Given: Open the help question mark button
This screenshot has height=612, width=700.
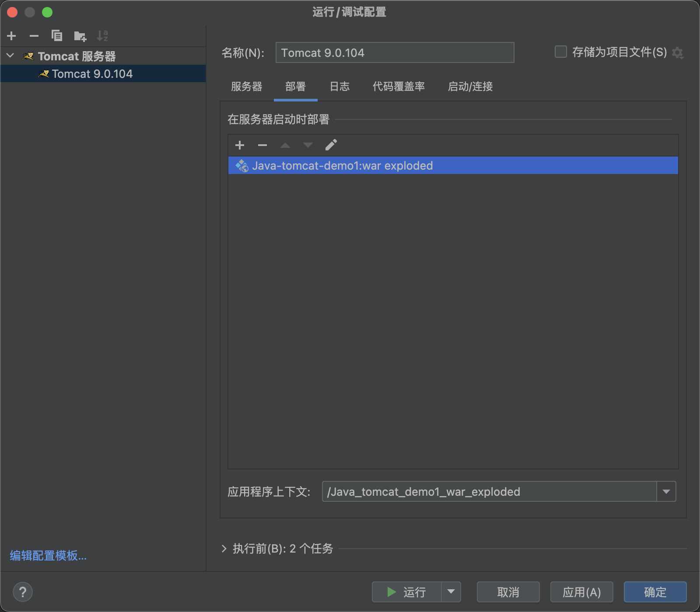Looking at the screenshot, I should 23,592.
